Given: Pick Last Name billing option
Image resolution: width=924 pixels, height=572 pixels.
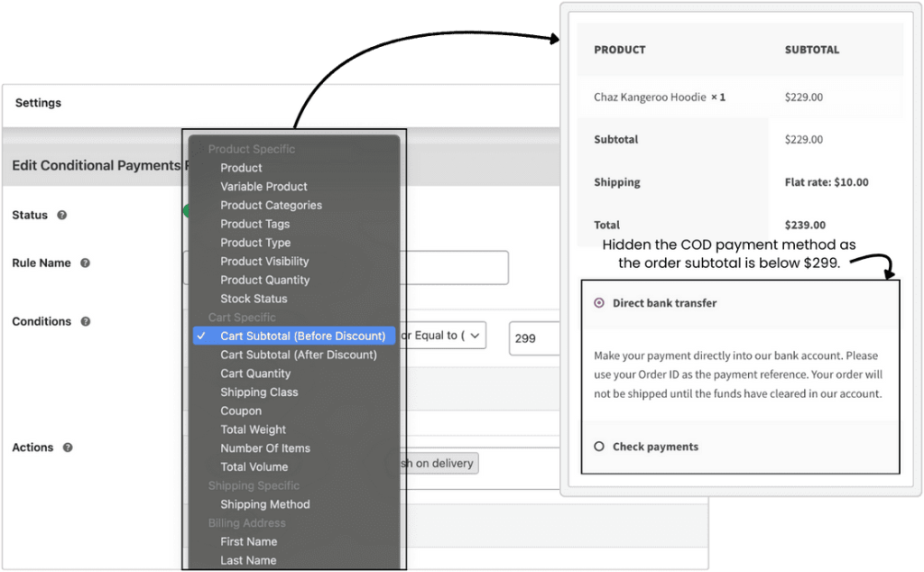Looking at the screenshot, I should pos(248,560).
